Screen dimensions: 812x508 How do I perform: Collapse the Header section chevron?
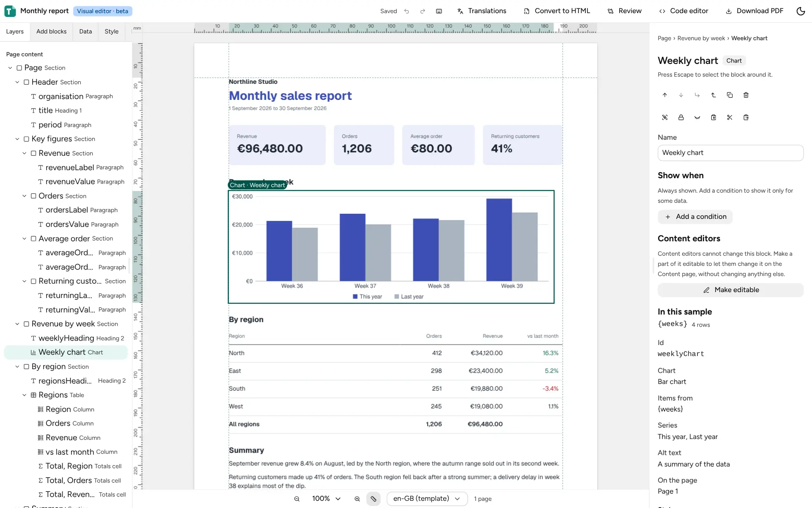point(17,82)
